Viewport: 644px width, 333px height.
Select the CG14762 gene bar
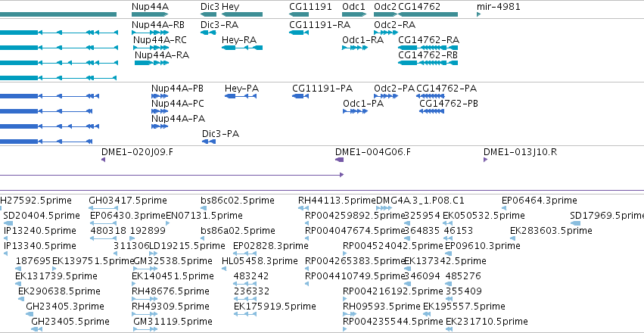428,15
